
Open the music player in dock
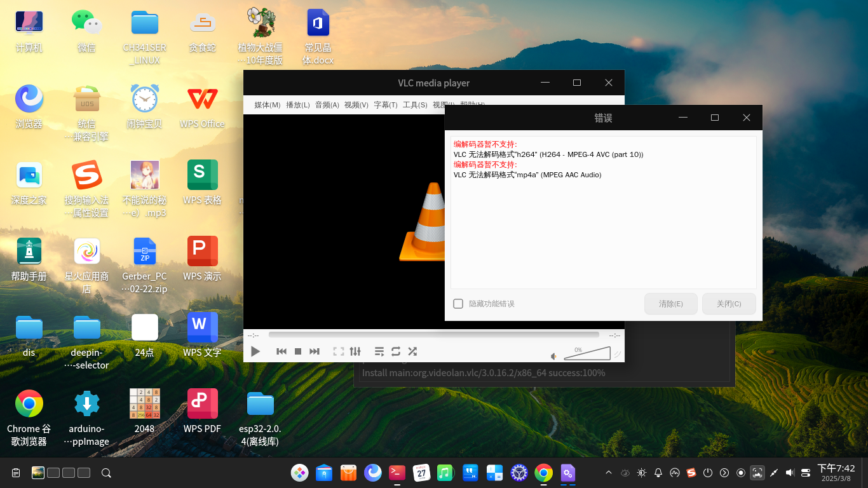(x=445, y=473)
